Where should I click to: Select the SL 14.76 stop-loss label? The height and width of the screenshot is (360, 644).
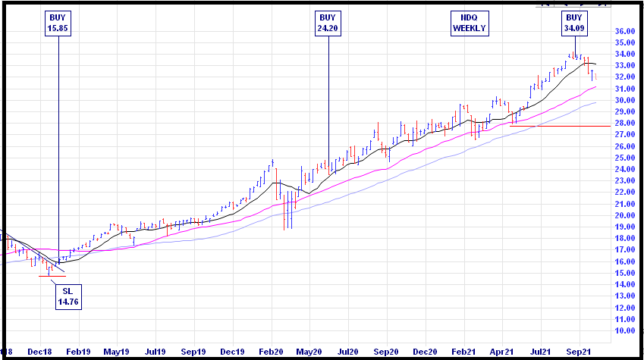tap(68, 297)
